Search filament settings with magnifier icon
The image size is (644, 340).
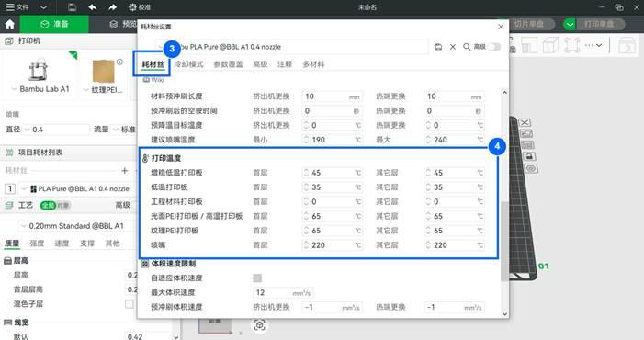click(467, 47)
